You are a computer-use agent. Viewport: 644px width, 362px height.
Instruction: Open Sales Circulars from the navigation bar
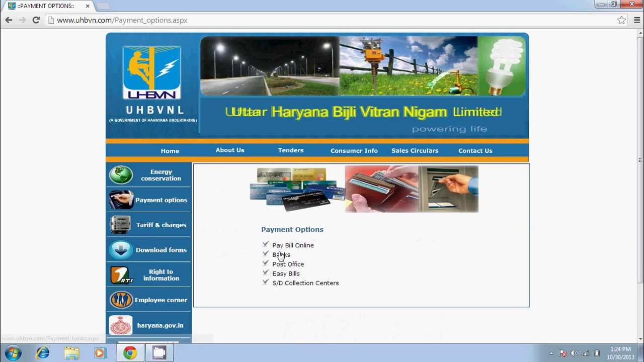415,151
